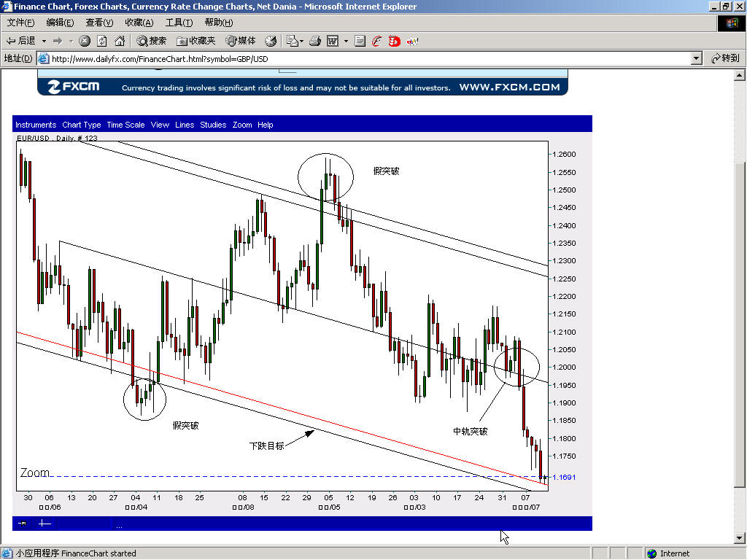
Task: Click the FXCM banner advertisement
Action: point(303,83)
